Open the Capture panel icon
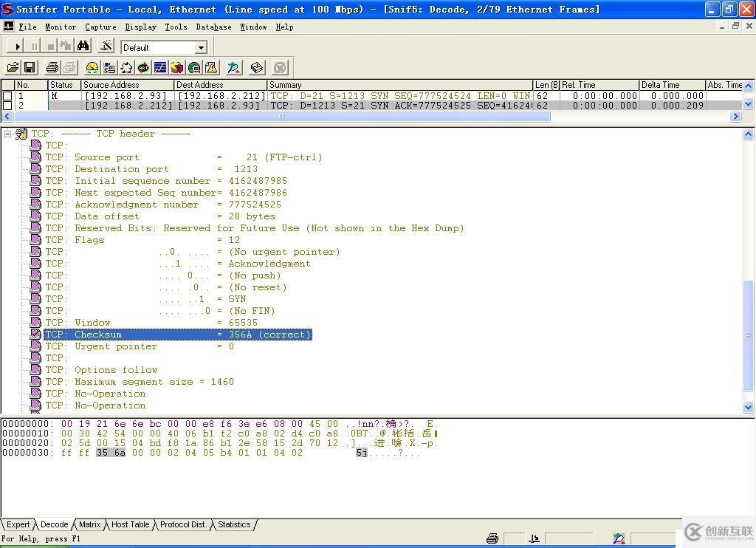Viewport: 756px width, 548px height. pyautogui.click(x=234, y=67)
